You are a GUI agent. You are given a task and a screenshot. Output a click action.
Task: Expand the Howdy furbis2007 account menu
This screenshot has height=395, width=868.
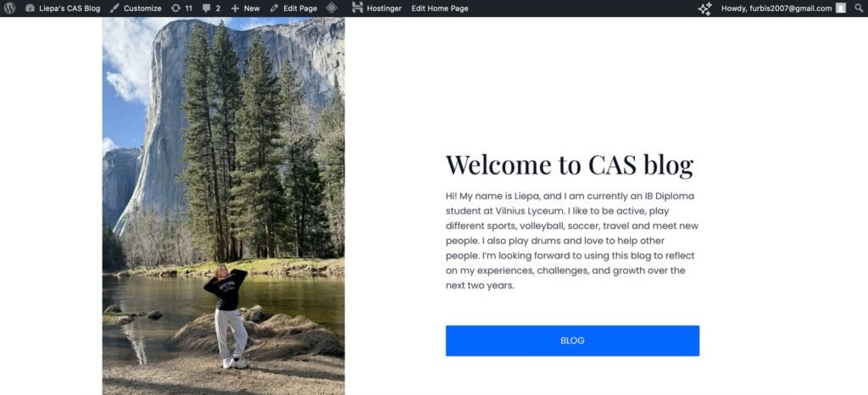(x=776, y=8)
